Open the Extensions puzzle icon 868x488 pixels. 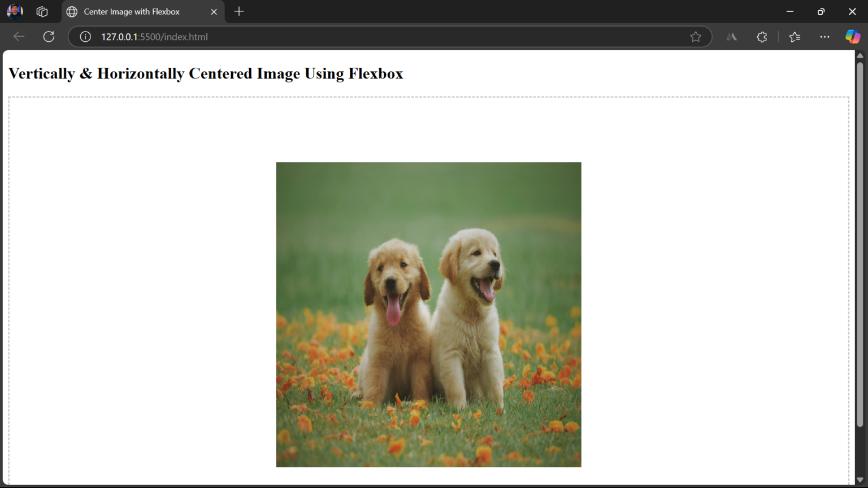point(762,37)
